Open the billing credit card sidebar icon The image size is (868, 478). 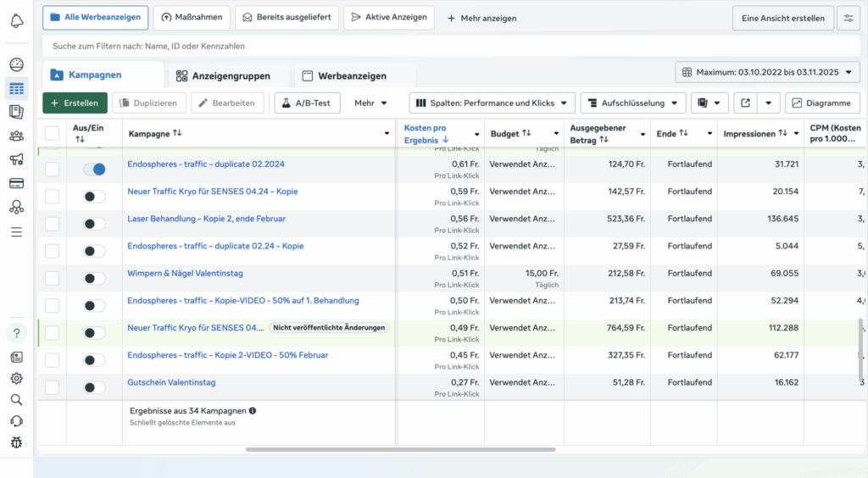point(16,183)
